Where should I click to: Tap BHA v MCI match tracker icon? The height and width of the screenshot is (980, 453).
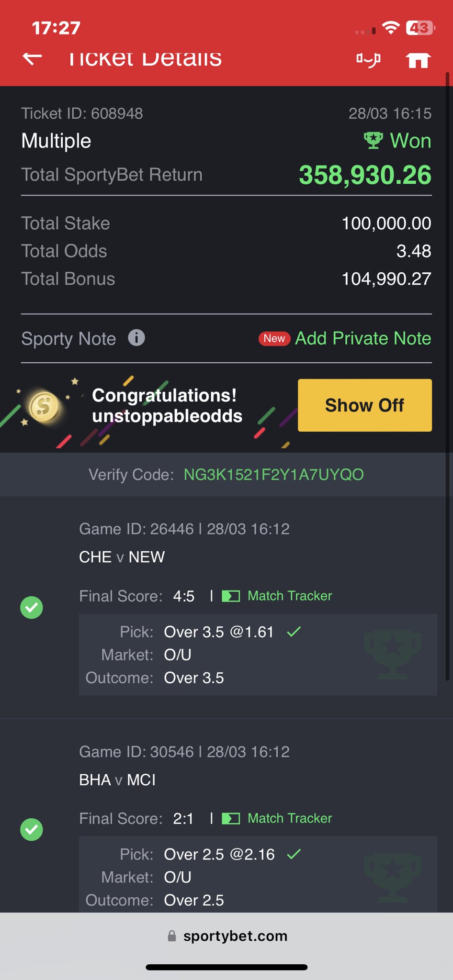231,818
